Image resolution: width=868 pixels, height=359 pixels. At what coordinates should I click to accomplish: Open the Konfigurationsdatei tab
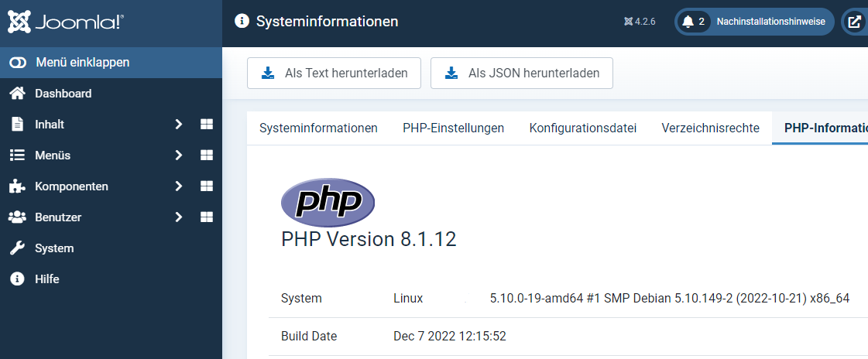[583, 128]
